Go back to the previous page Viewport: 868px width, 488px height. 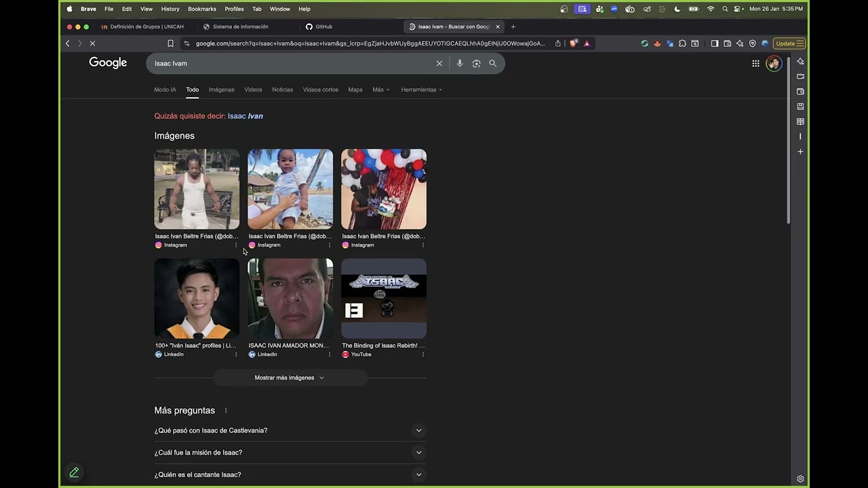67,43
